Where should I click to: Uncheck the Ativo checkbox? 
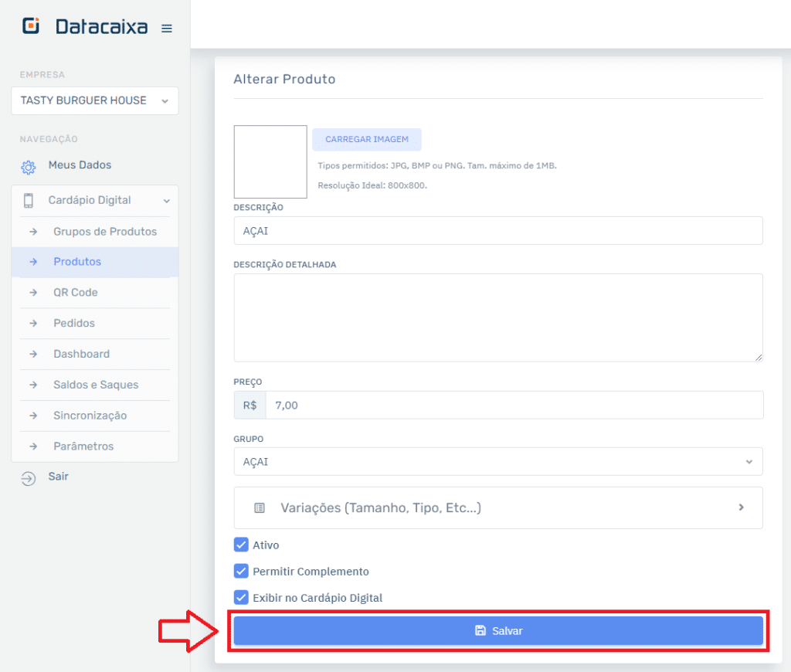tap(241, 545)
